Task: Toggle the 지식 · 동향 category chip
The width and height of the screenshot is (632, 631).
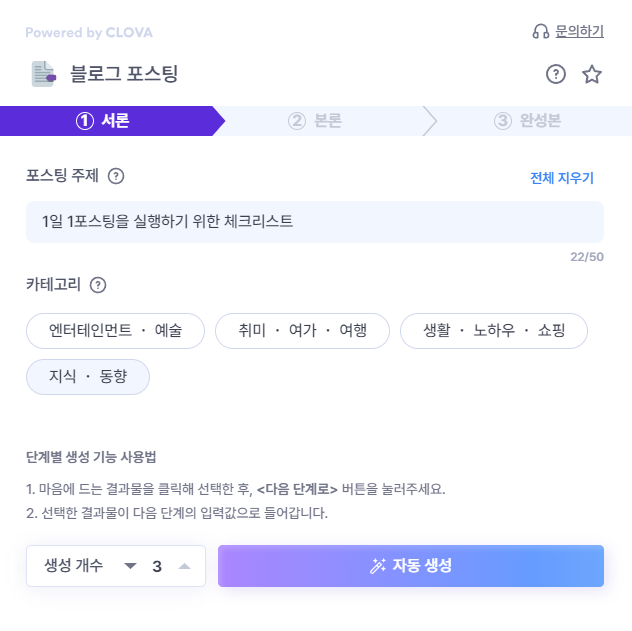Action: (x=88, y=377)
